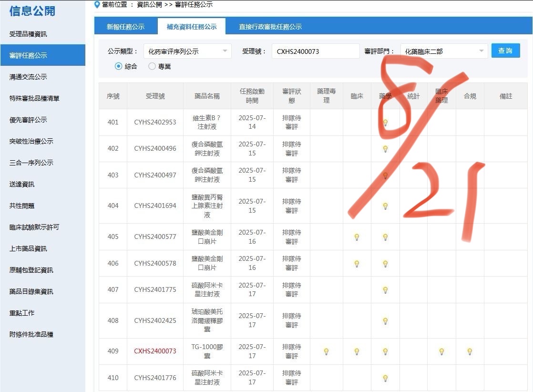This screenshot has width=533, height=392.
Task: Click the 合規 lightbulb icon in row 409
Action: pyautogui.click(x=470, y=351)
